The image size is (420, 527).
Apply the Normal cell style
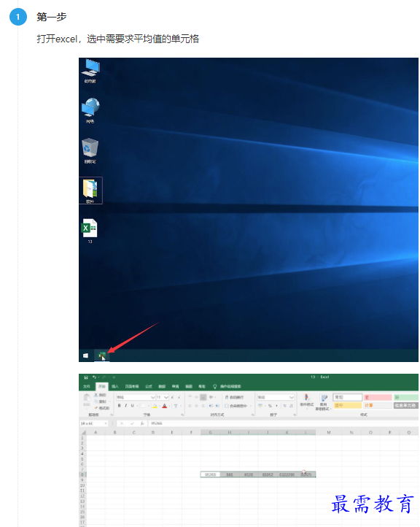click(x=348, y=397)
